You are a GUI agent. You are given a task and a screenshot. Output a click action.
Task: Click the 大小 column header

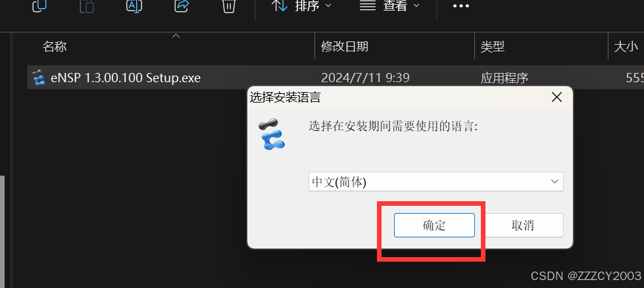[x=626, y=47]
